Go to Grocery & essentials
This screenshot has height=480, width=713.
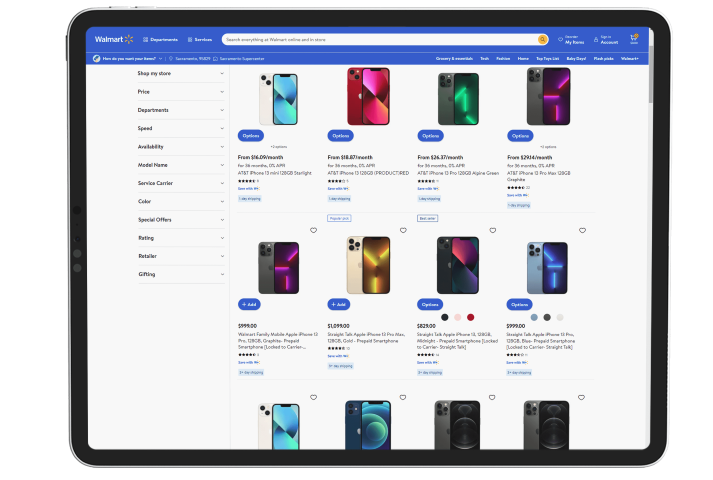[x=454, y=59]
